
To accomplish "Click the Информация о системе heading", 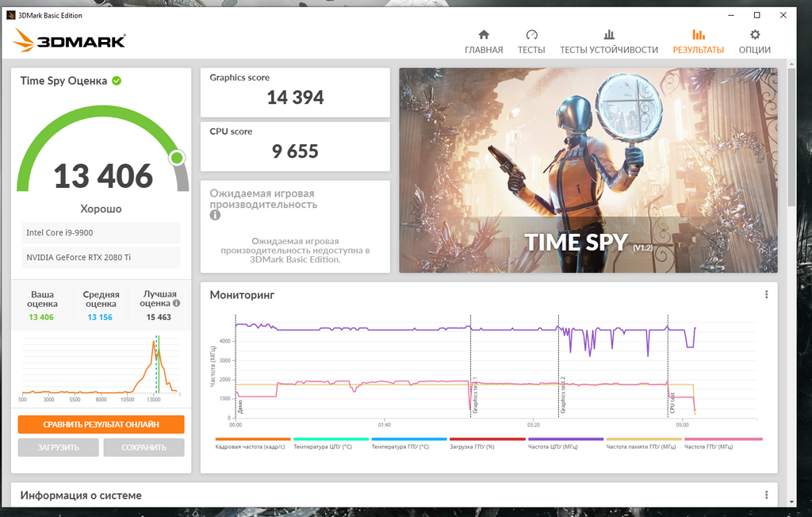I will [x=81, y=496].
